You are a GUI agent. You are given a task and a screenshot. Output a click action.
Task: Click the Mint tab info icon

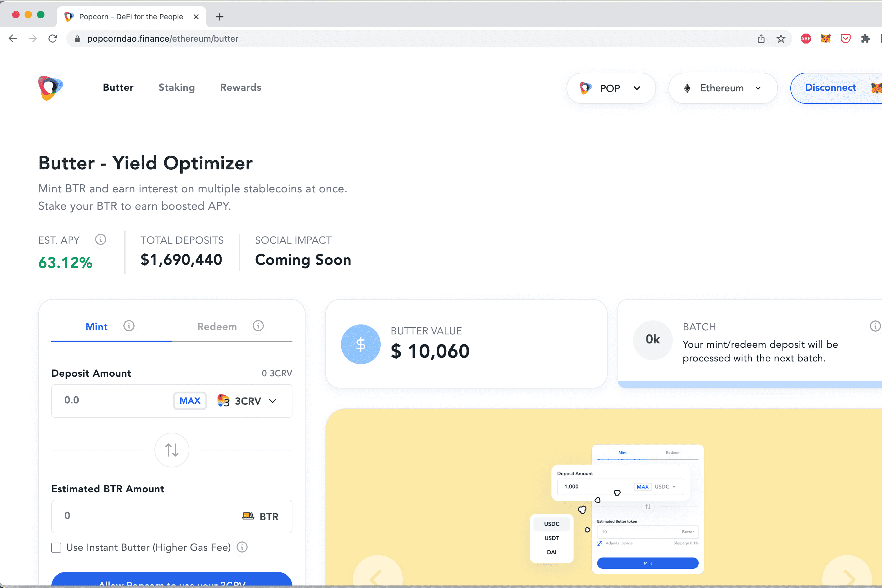pyautogui.click(x=129, y=326)
